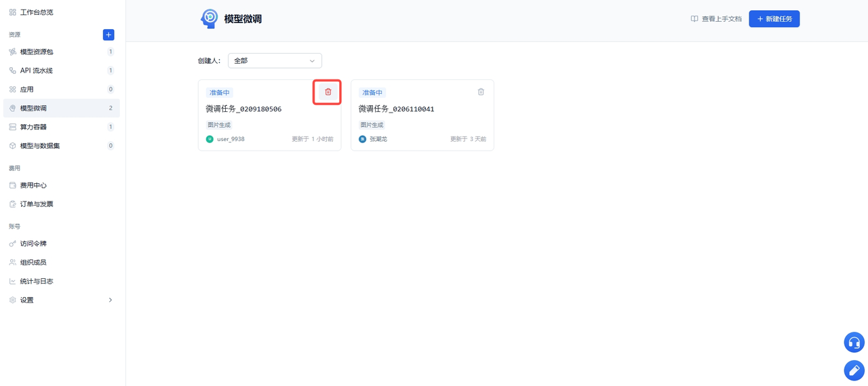Select API 流水线 sidebar item

[62, 71]
